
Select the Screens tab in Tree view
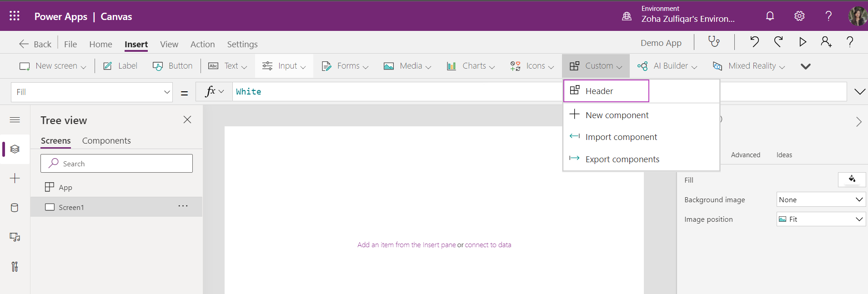click(x=56, y=141)
